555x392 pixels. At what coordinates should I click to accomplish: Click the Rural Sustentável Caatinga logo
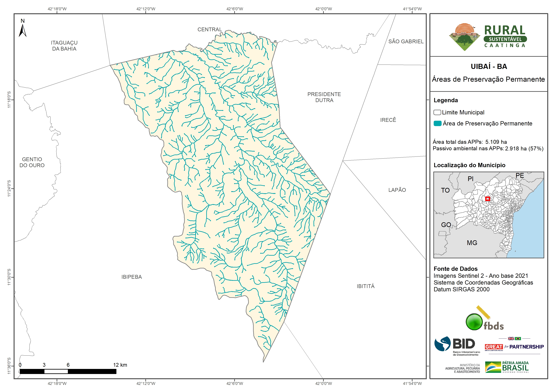tap(488, 37)
